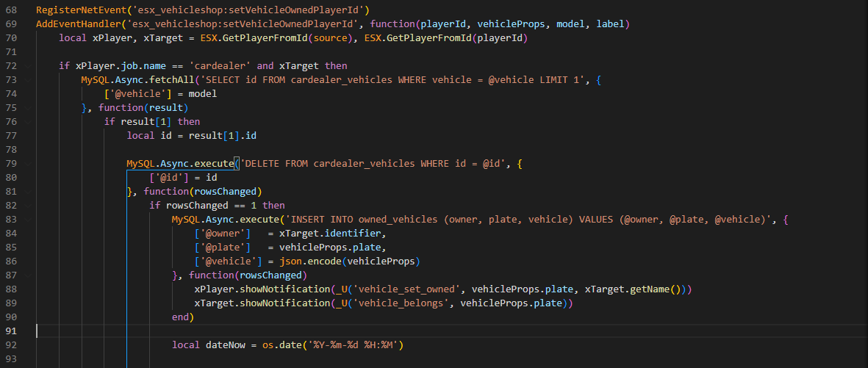Click vehicleProps.plate on line 85

click(331, 247)
